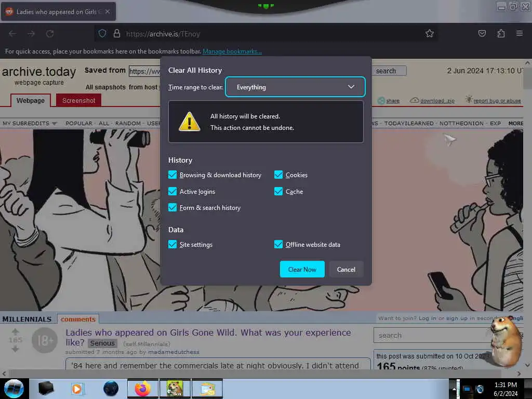Upvote the Girls Gone Wild post
The height and width of the screenshot is (399, 532).
click(15, 332)
